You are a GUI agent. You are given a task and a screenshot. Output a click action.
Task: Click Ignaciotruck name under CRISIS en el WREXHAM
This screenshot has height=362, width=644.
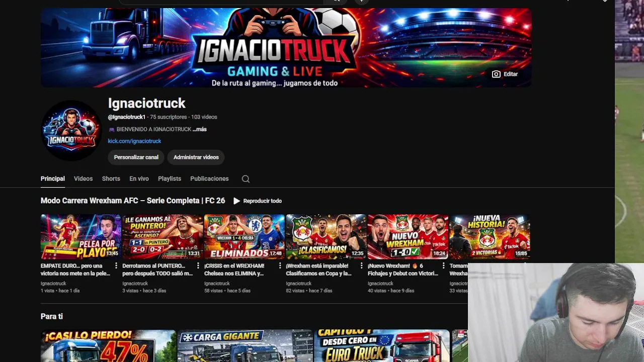[x=217, y=284]
